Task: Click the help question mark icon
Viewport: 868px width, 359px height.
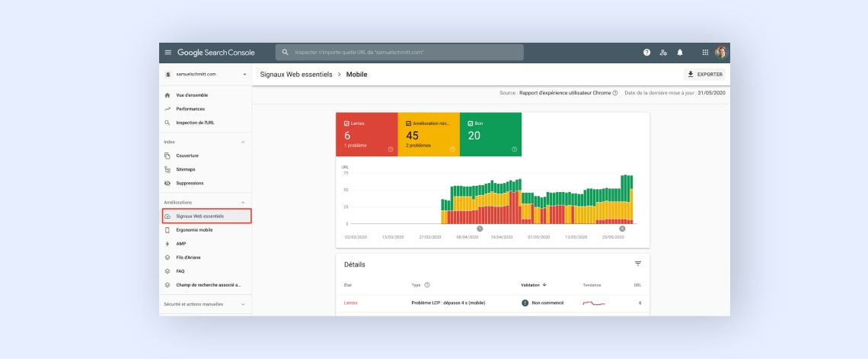Action: click(646, 53)
